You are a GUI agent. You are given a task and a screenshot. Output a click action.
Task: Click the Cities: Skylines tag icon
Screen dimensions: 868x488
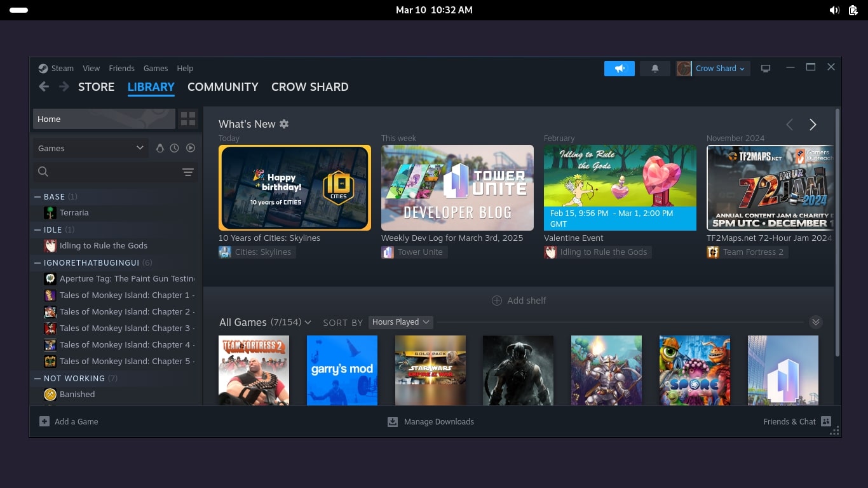225,252
